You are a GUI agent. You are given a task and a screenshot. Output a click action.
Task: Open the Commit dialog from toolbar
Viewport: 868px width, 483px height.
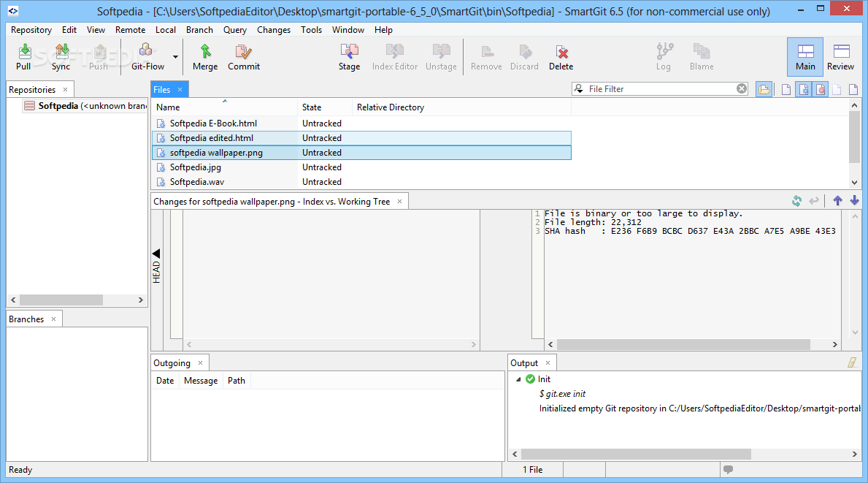(244, 57)
